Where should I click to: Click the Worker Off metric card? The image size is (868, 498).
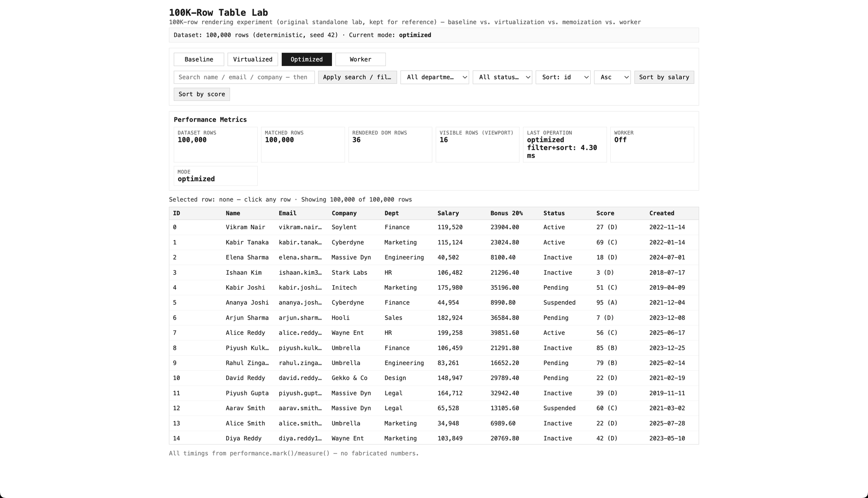pyautogui.click(x=652, y=145)
